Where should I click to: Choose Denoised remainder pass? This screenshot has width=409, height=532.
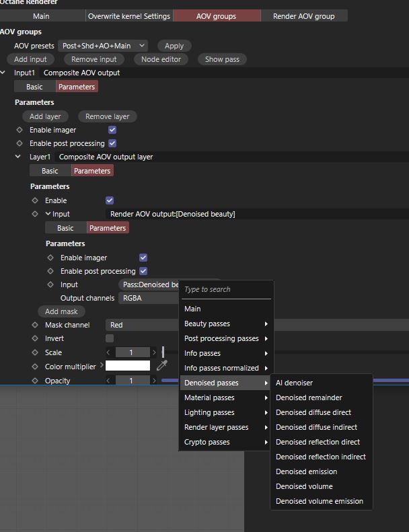tap(321, 397)
